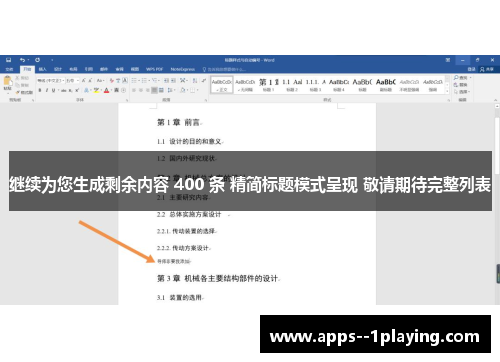Copy the selection from the clipboard group

17,85
